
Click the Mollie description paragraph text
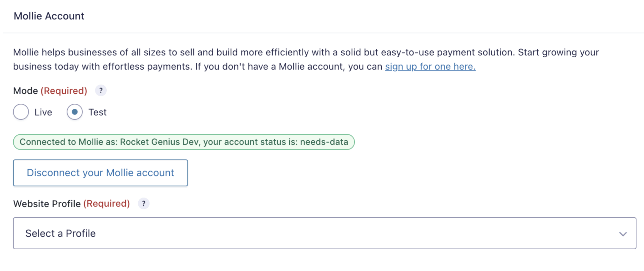coord(306,59)
